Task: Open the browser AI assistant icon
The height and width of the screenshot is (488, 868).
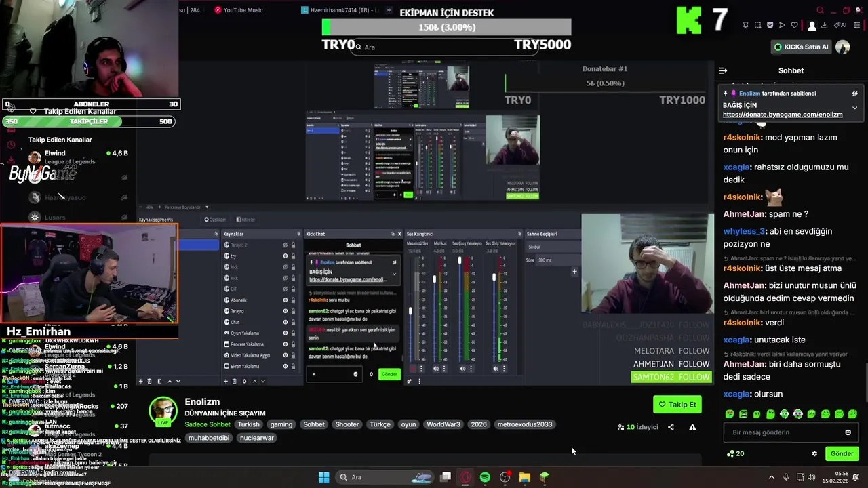Action: pos(840,25)
